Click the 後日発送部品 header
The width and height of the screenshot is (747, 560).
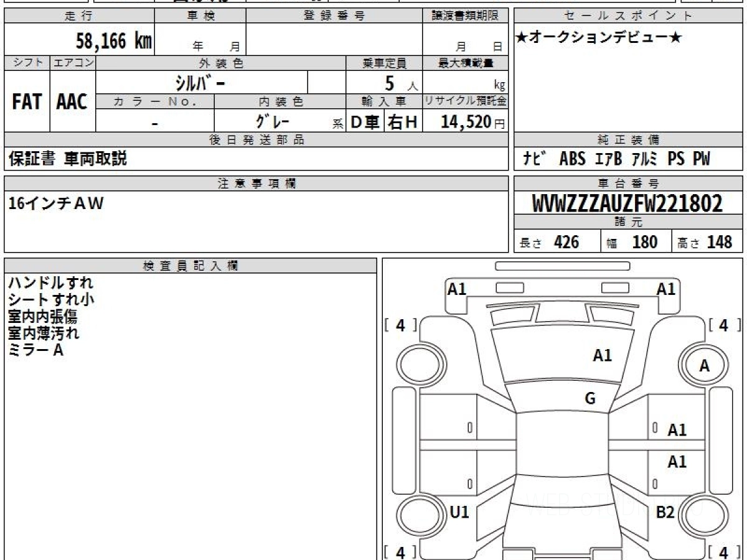(256, 140)
